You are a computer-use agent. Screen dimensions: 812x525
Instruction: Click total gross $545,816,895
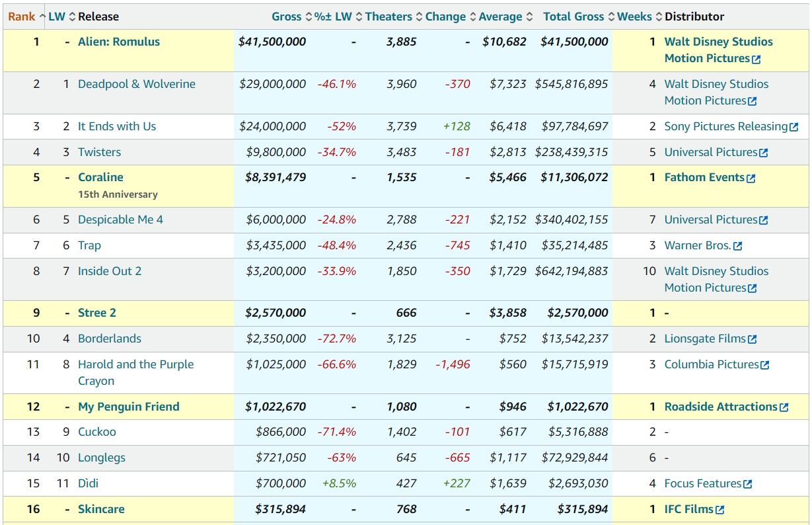572,84
